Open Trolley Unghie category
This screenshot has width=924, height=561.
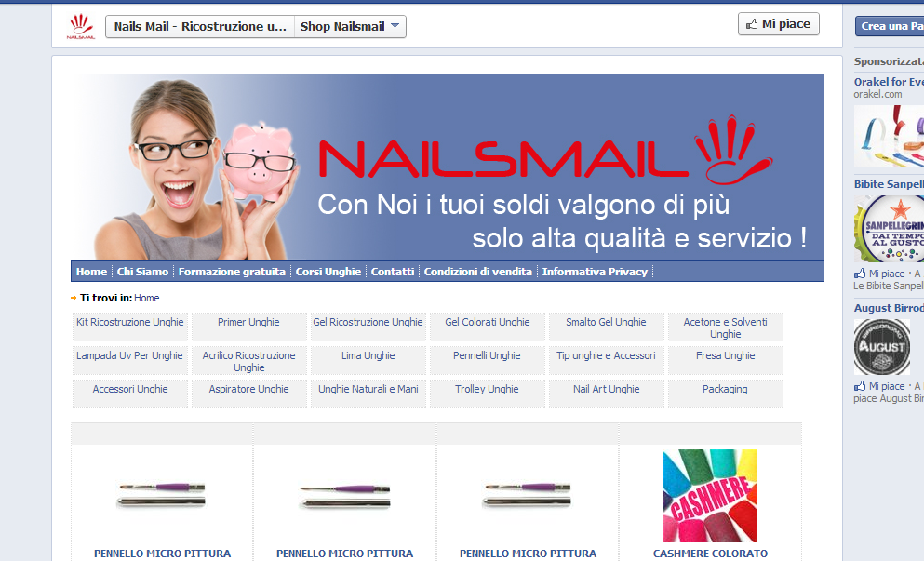[x=487, y=390]
